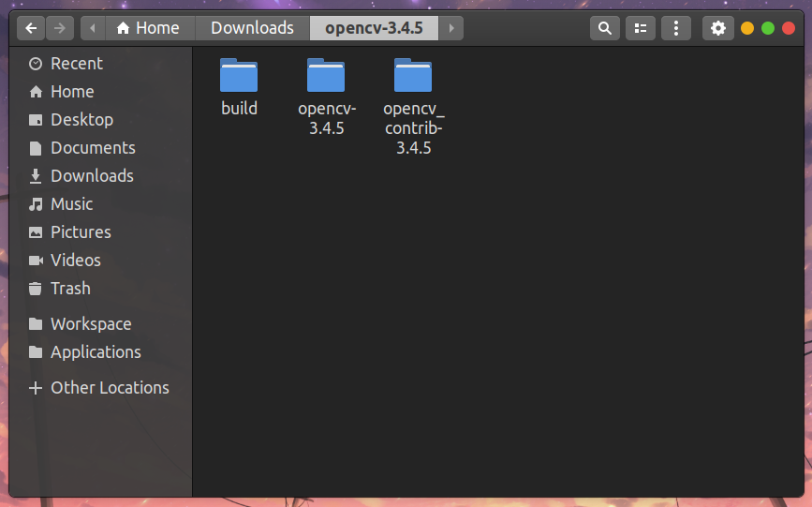Minimize window with the yellow button

click(747, 28)
